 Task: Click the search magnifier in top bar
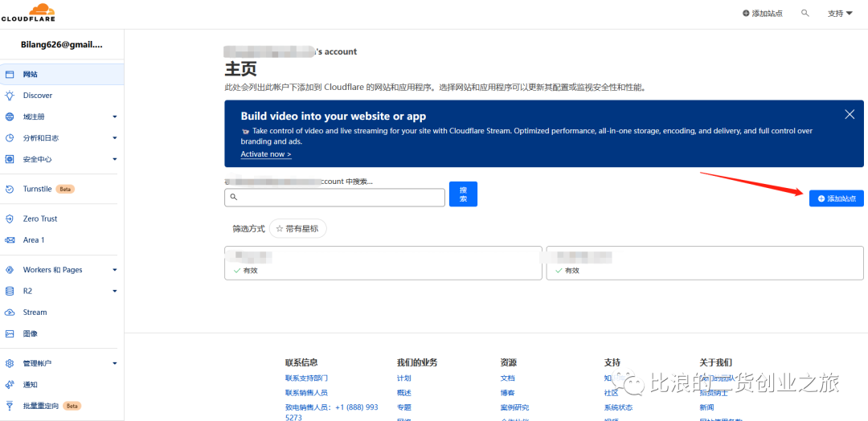805,13
